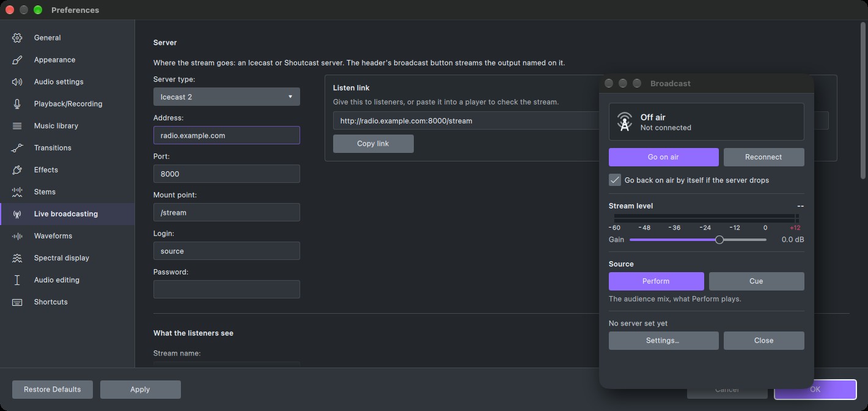Viewport: 868px width, 411px height.
Task: Open Audio editing preferences
Action: pos(67,280)
